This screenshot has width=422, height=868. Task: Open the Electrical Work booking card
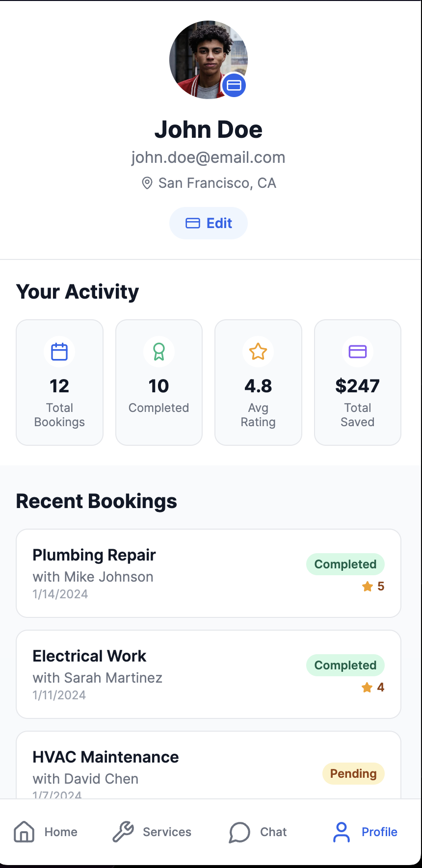[x=209, y=674]
